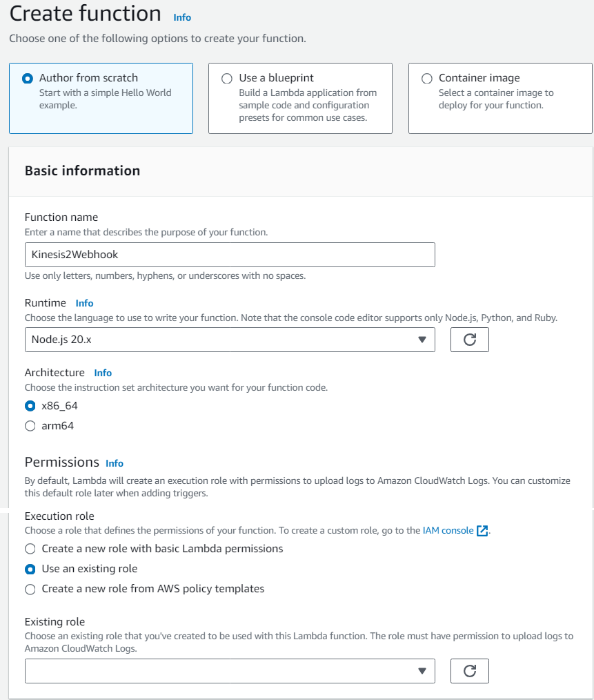Click the Basic information section header

(x=82, y=171)
